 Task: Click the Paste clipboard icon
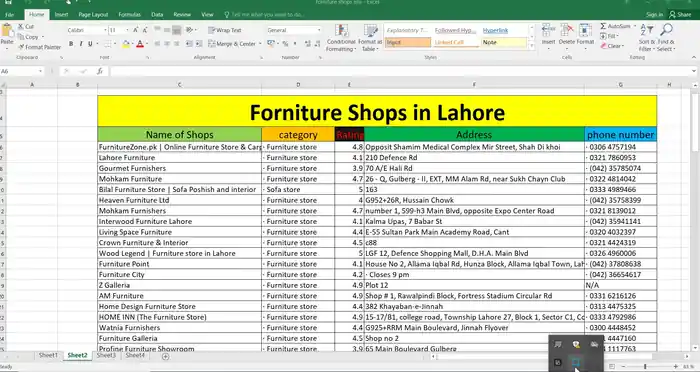tap(7, 31)
